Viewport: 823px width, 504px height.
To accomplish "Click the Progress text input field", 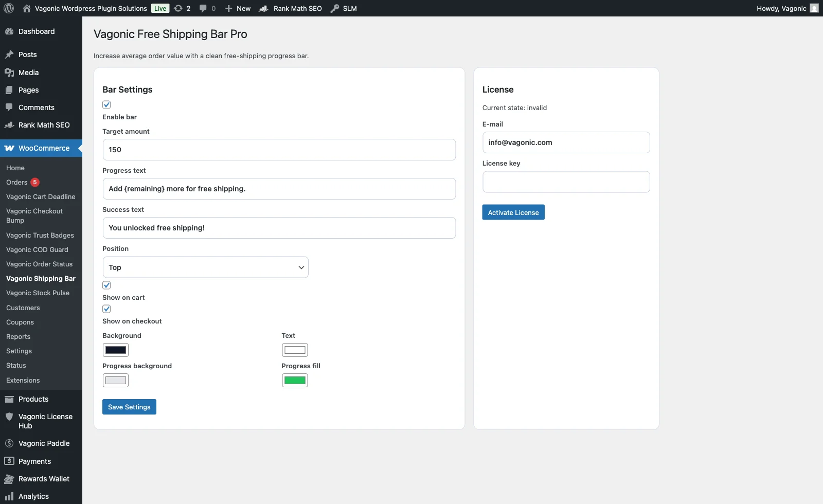I will [279, 189].
